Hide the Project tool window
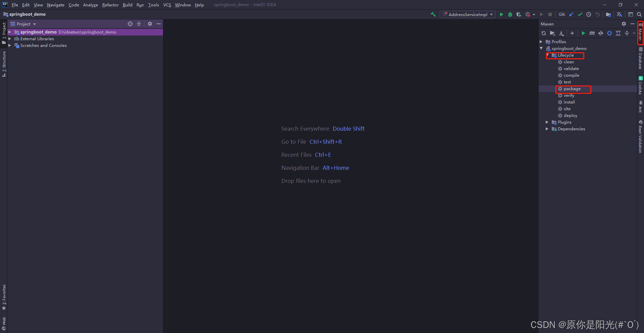 click(159, 24)
